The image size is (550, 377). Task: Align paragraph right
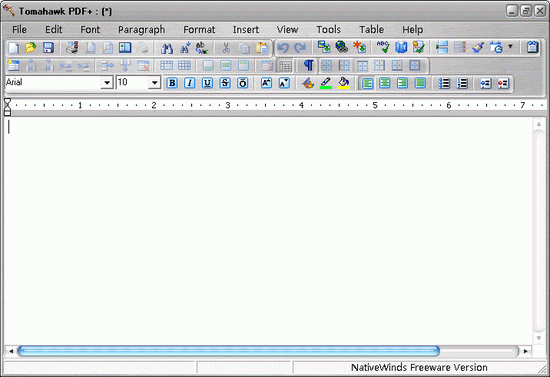click(x=402, y=83)
